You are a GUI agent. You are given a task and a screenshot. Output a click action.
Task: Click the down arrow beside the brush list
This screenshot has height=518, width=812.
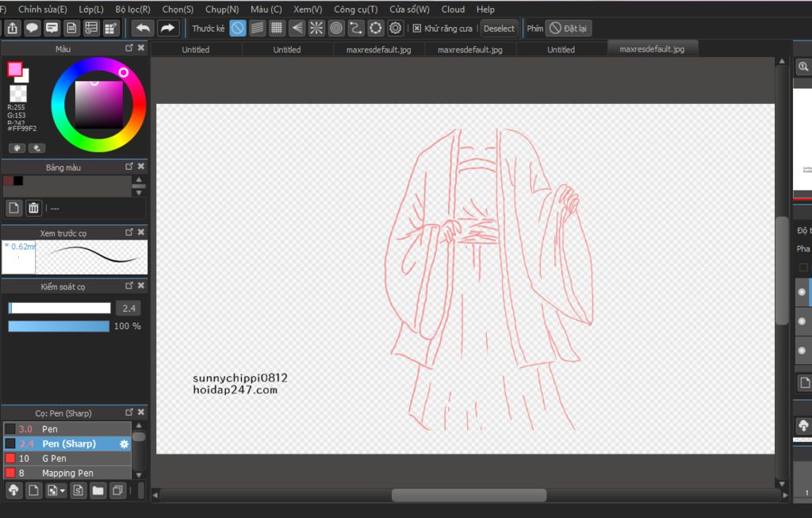(139, 474)
